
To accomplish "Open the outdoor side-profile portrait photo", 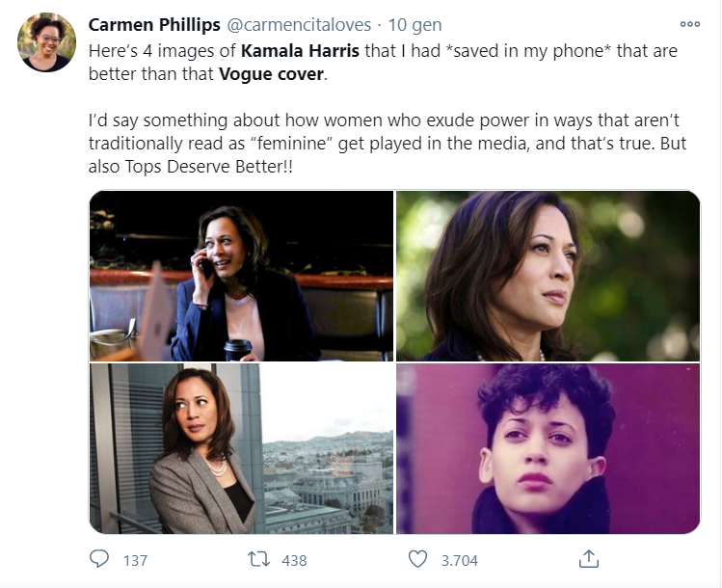I will point(548,276).
